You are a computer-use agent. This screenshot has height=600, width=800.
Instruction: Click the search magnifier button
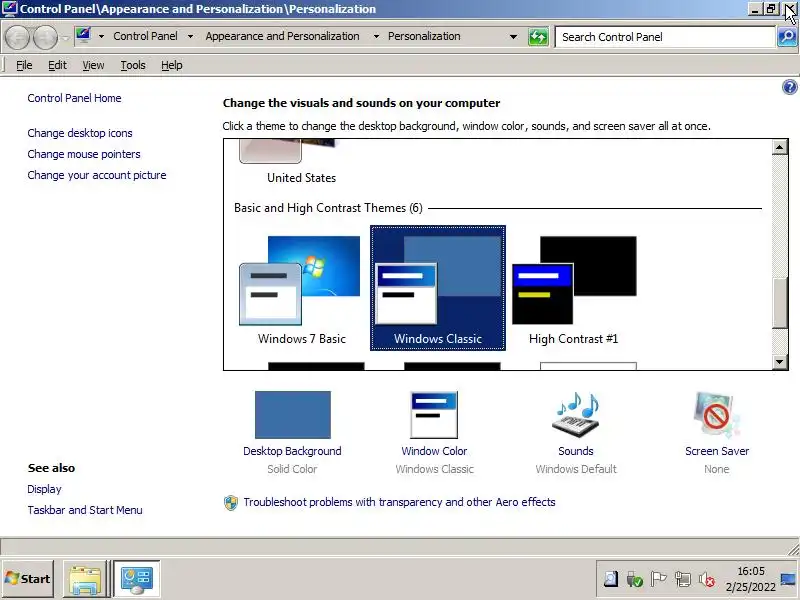tap(787, 37)
